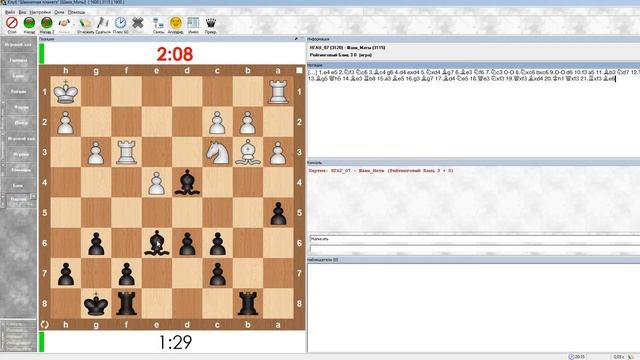This screenshot has width=640, height=360.
Task: Select the white rook on f3
Action: point(127,152)
